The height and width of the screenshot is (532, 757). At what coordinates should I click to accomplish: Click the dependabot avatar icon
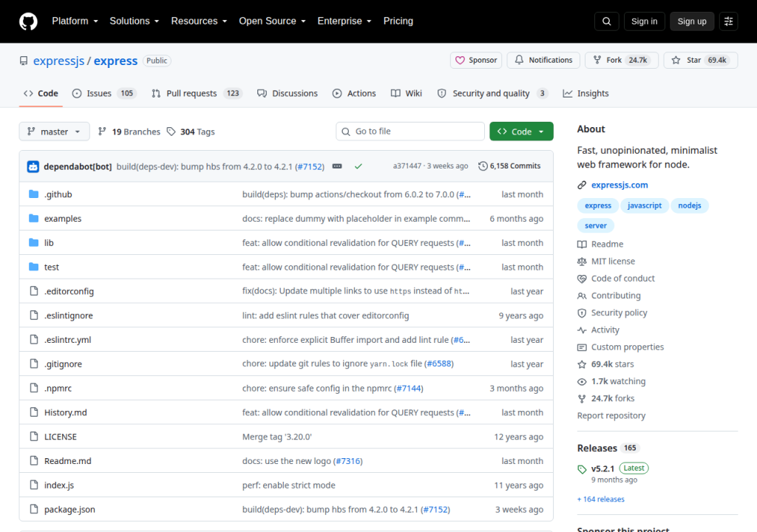click(x=33, y=166)
